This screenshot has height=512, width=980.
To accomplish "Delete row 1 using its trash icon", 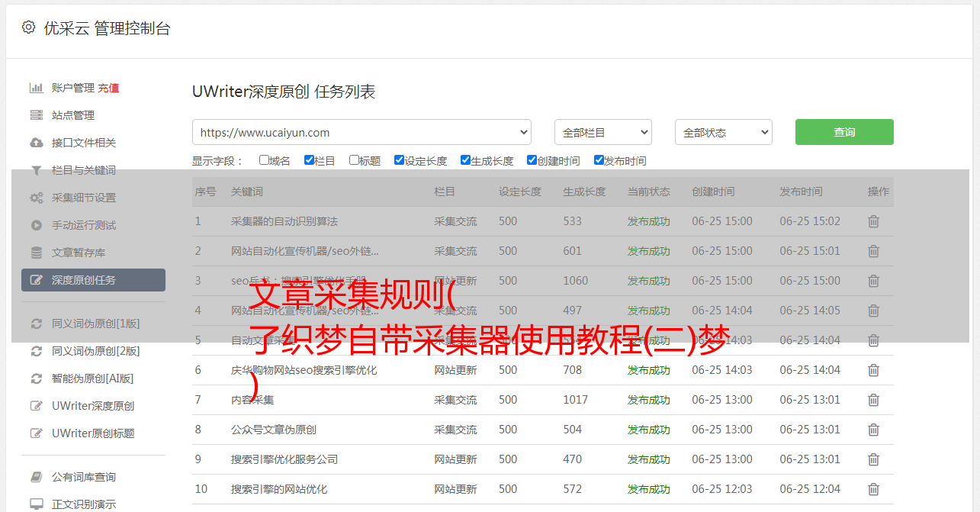I will [873, 221].
